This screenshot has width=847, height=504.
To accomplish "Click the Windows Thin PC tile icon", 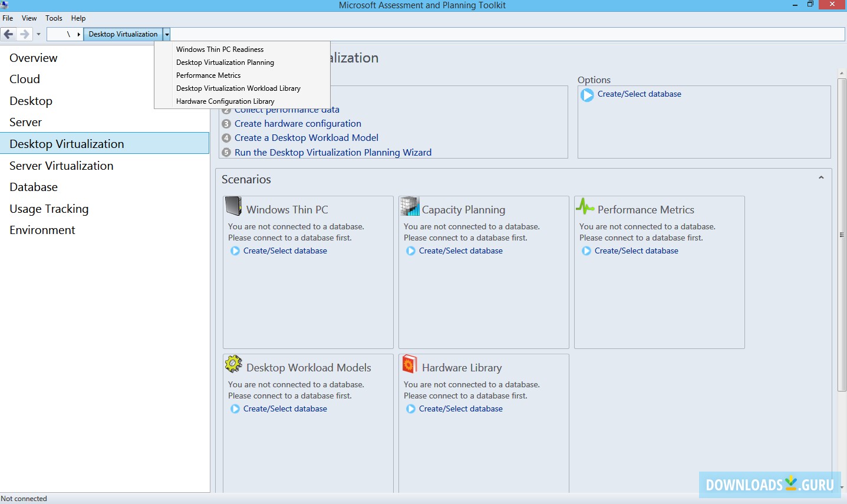I will (233, 206).
